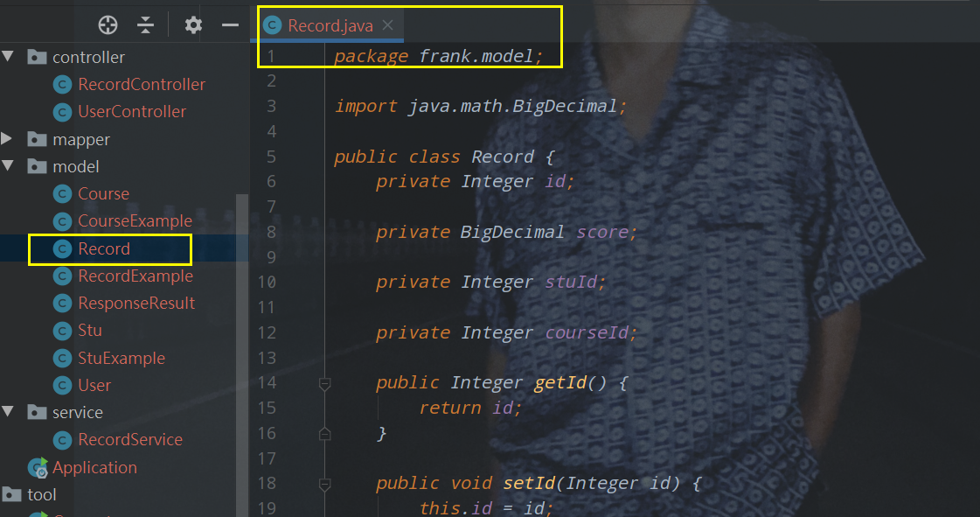
Task: Select the service folder
Action: [x=78, y=413]
